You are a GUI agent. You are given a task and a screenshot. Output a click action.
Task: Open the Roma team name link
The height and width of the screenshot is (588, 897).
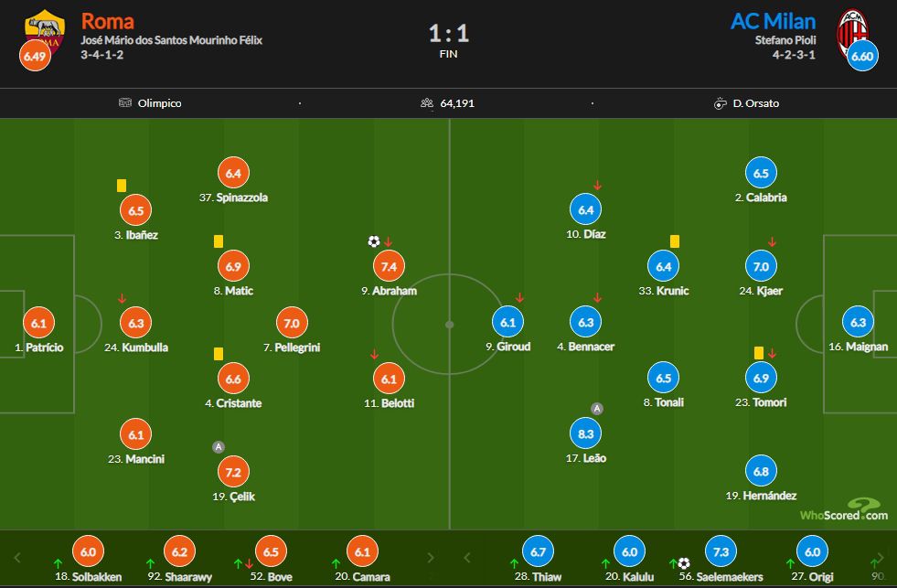pyautogui.click(x=108, y=21)
